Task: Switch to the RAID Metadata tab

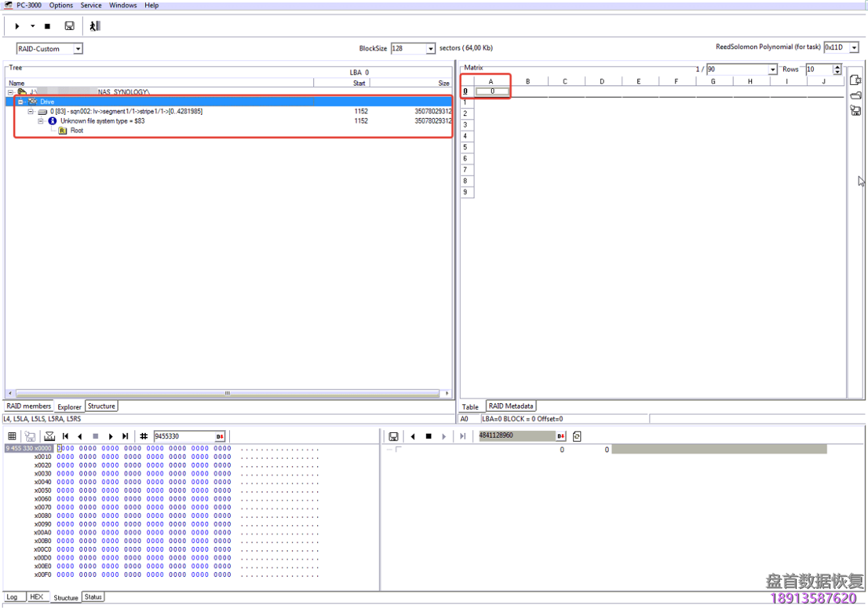Action: click(x=511, y=406)
